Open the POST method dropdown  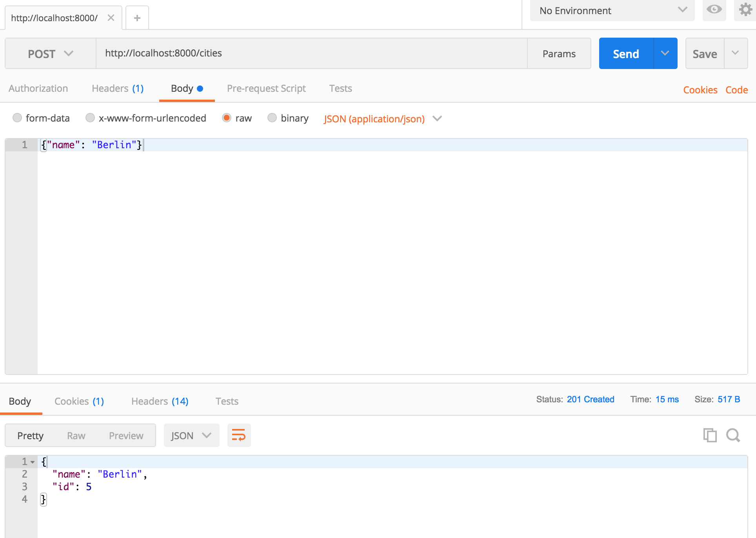tap(50, 54)
